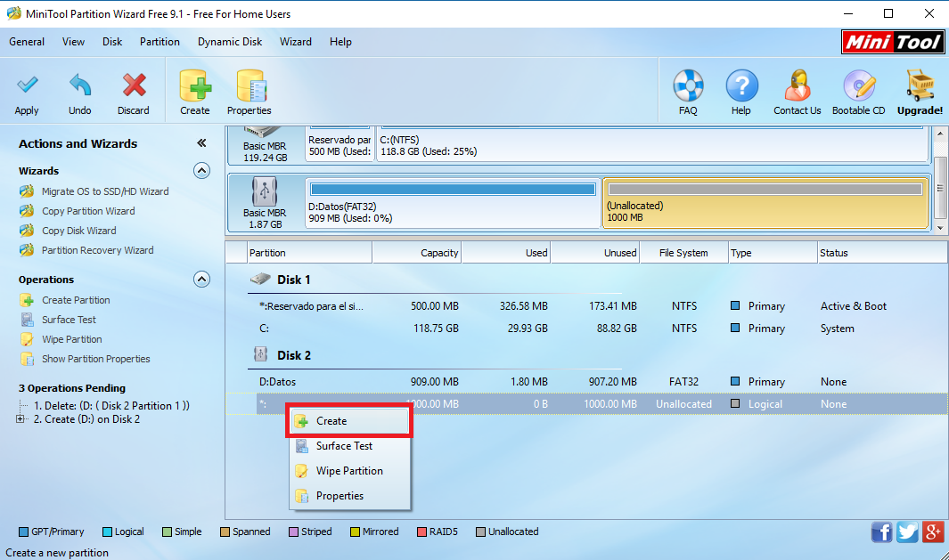This screenshot has height=560, width=949.
Task: Sort by the Capacity column header
Action: click(x=417, y=253)
